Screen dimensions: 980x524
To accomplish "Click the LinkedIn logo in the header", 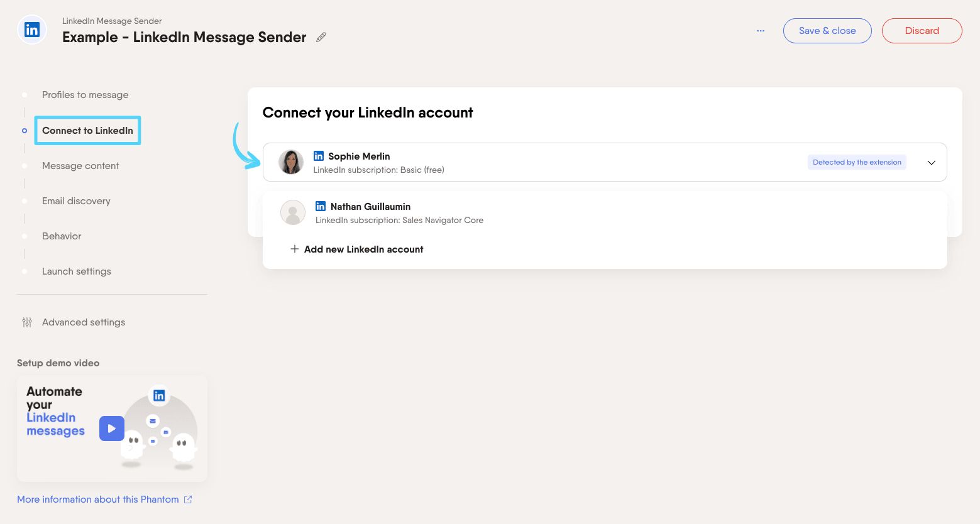I will coord(32,30).
